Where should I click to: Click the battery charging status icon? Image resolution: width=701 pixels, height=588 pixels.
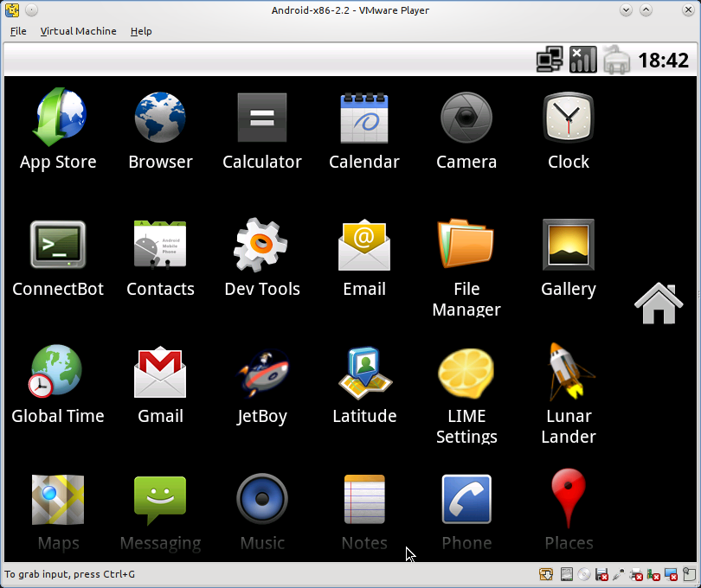pyautogui.click(x=616, y=60)
